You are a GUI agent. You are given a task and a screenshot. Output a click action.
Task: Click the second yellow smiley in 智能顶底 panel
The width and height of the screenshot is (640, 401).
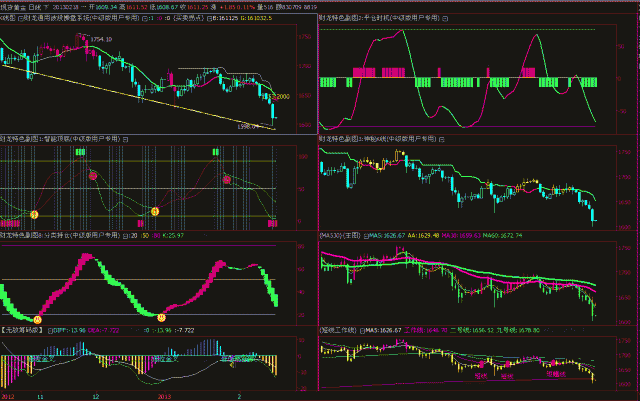coord(155,212)
